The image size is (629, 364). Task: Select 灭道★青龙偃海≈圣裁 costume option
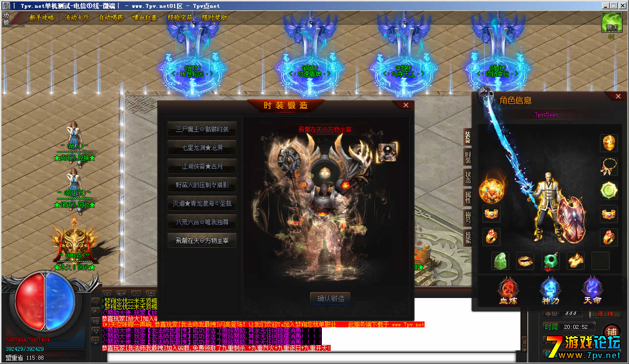coord(202,203)
